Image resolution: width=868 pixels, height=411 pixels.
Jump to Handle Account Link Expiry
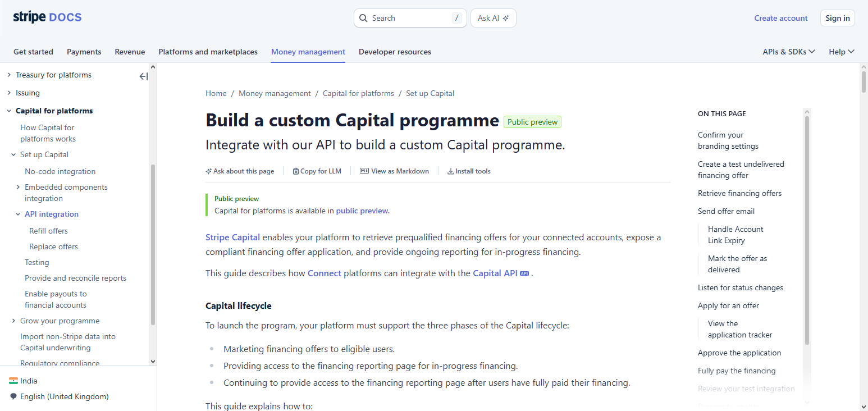pyautogui.click(x=735, y=235)
